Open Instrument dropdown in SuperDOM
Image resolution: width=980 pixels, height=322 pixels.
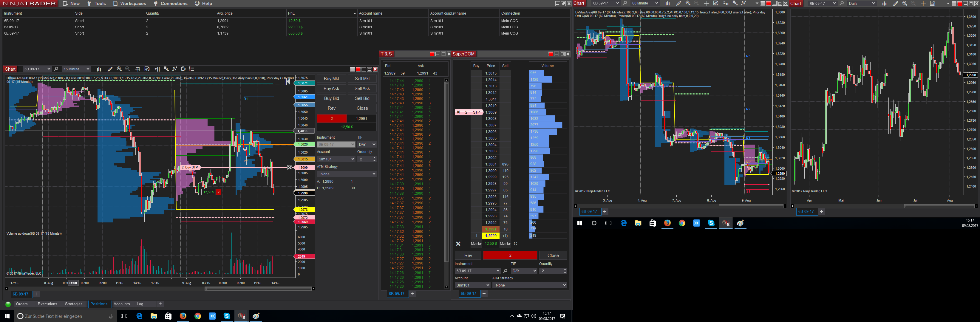pos(477,271)
